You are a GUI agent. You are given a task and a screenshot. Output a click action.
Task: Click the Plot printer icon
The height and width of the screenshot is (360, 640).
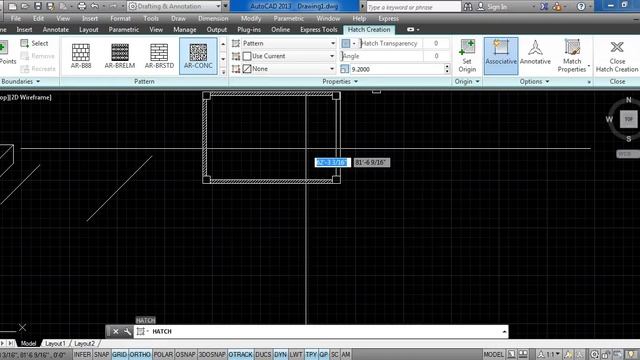[x=82, y=6]
